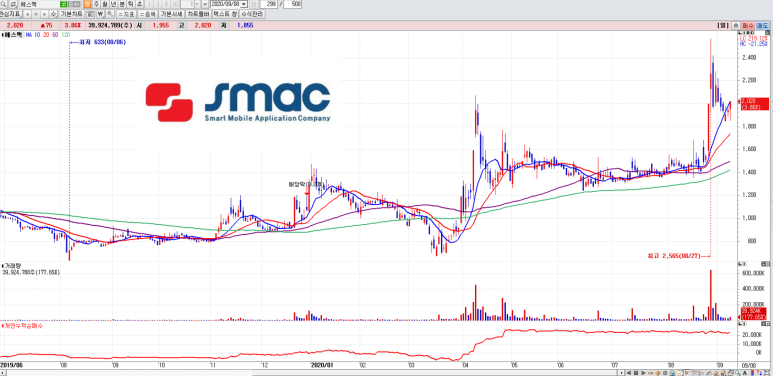The width and height of the screenshot is (773, 376).
Task: Click the bottom toolbar stop square
Action: pos(636,373)
